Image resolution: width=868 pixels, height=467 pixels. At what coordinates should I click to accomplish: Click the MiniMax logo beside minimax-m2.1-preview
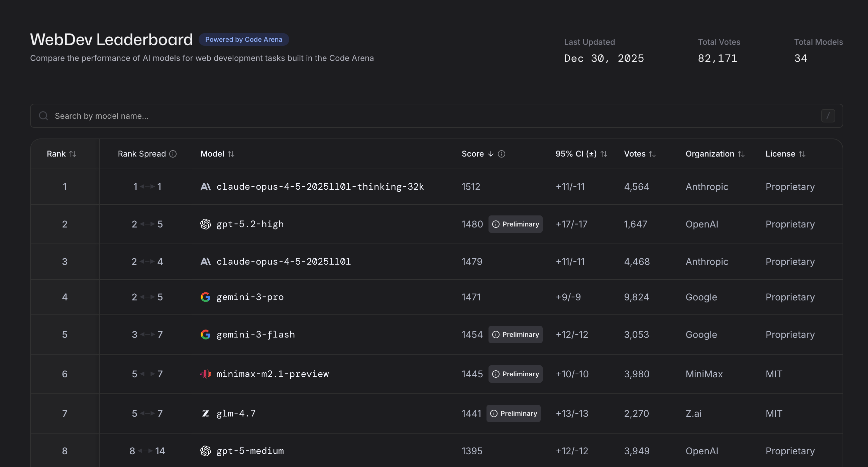(x=206, y=374)
